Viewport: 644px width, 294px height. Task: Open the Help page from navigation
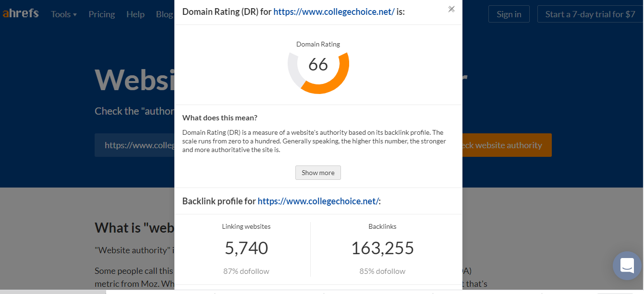pyautogui.click(x=135, y=14)
